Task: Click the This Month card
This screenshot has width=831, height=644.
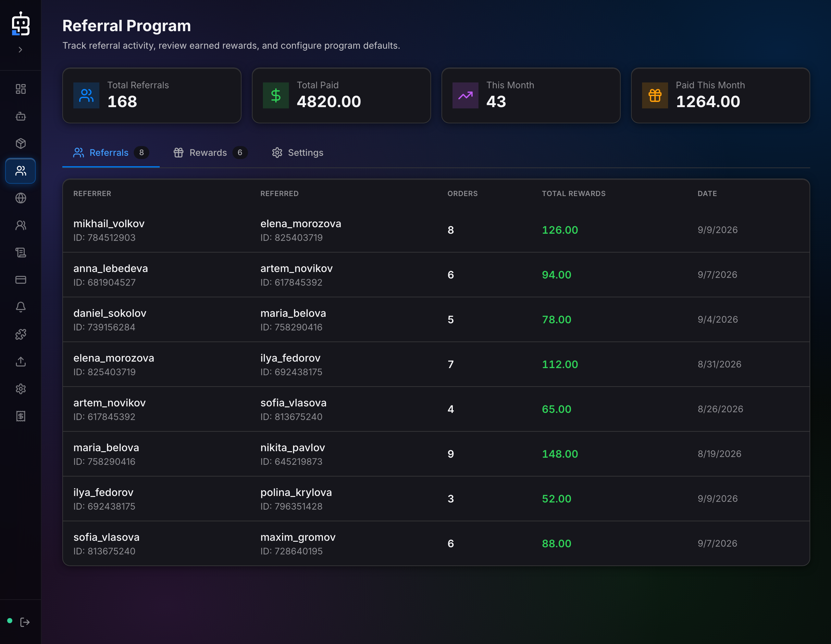Action: [x=531, y=95]
